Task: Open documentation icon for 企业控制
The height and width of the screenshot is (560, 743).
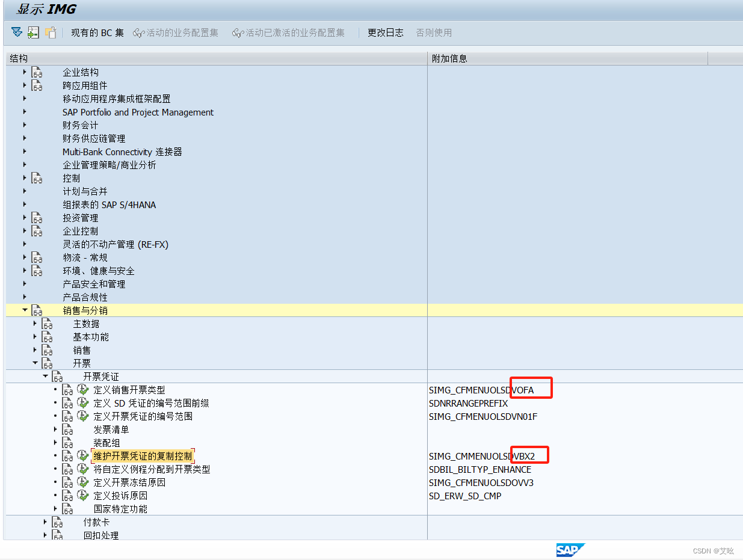Action: pos(37,231)
